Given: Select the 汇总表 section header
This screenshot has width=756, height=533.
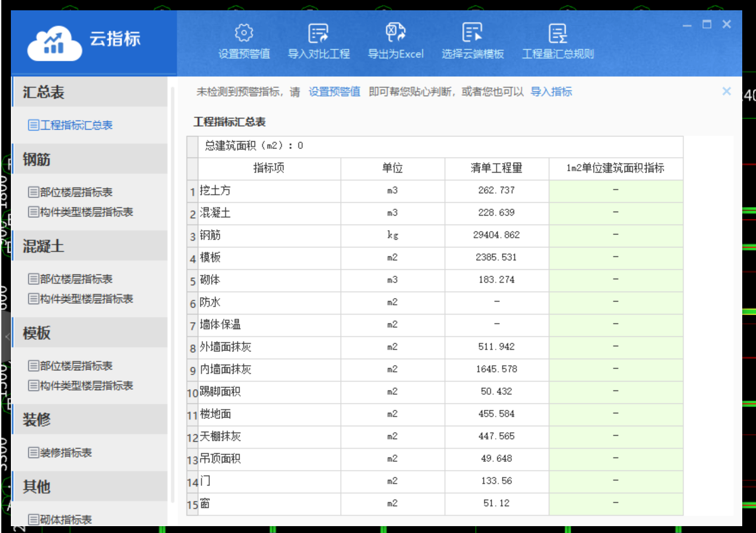Looking at the screenshot, I should click(90, 92).
